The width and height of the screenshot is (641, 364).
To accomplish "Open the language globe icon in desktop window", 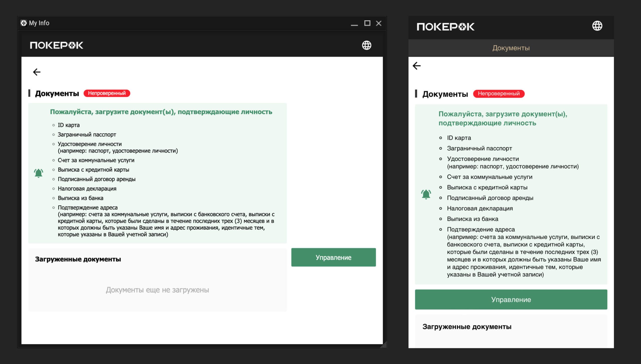I will 366,45.
